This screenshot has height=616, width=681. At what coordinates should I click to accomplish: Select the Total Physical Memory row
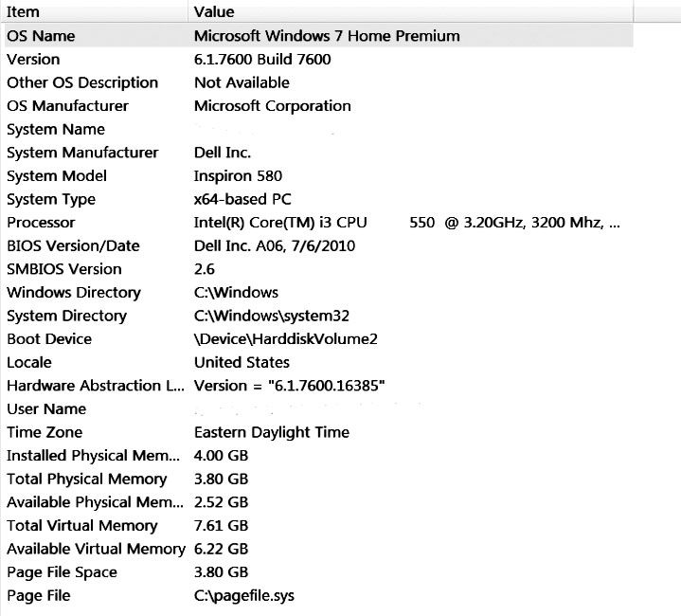(87, 479)
